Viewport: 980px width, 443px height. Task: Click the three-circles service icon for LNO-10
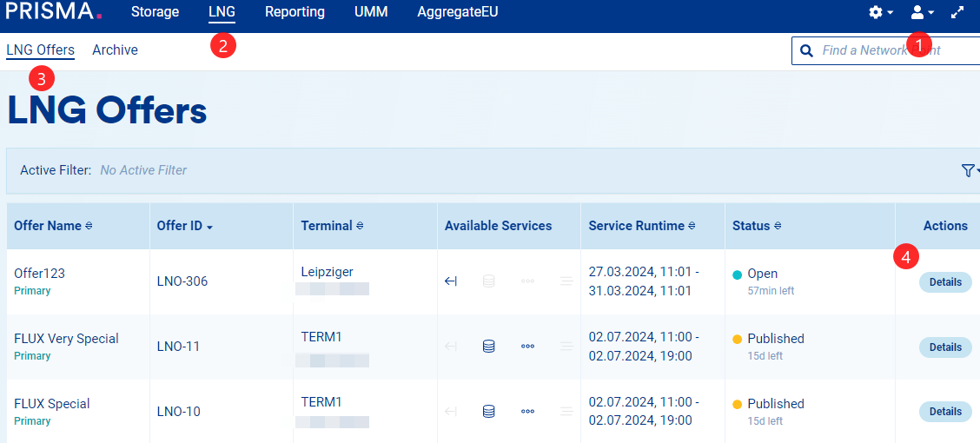pos(527,411)
